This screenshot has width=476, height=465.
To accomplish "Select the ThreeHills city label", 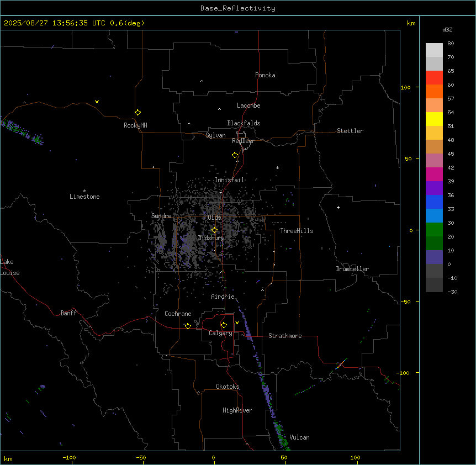I will (297, 231).
